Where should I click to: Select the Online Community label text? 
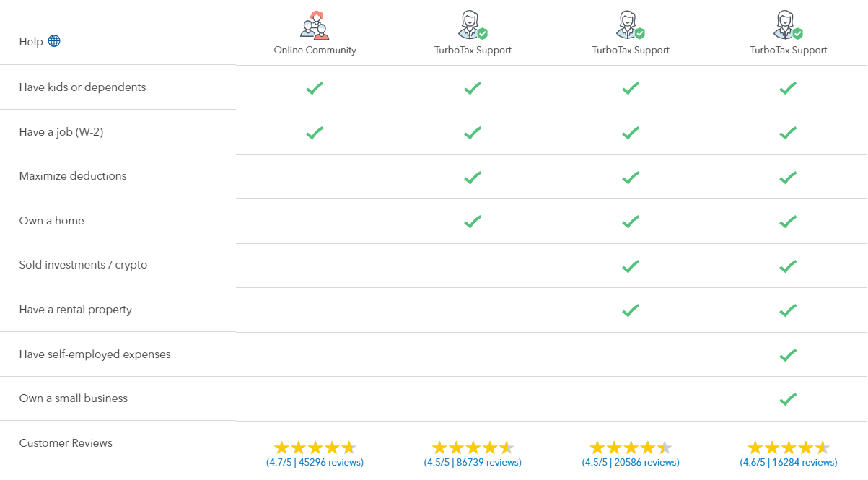[x=315, y=51]
